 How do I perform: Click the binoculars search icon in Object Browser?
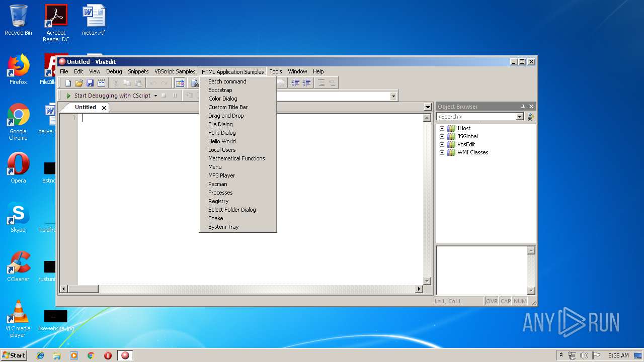pos(530,117)
